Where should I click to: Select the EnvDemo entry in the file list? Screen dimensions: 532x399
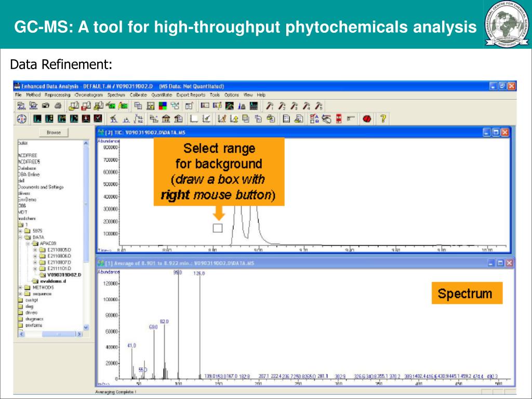pos(27,199)
